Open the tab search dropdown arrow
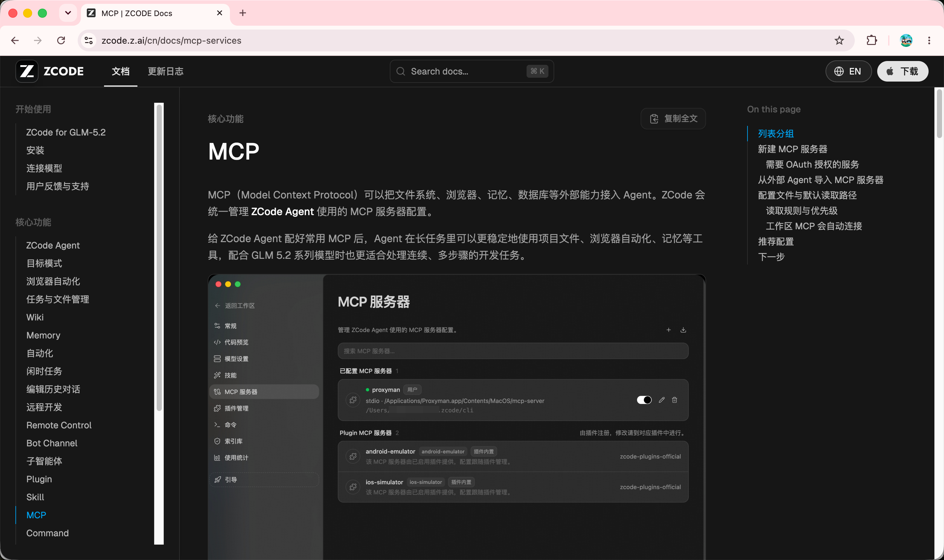The width and height of the screenshot is (944, 560). pyautogui.click(x=68, y=13)
